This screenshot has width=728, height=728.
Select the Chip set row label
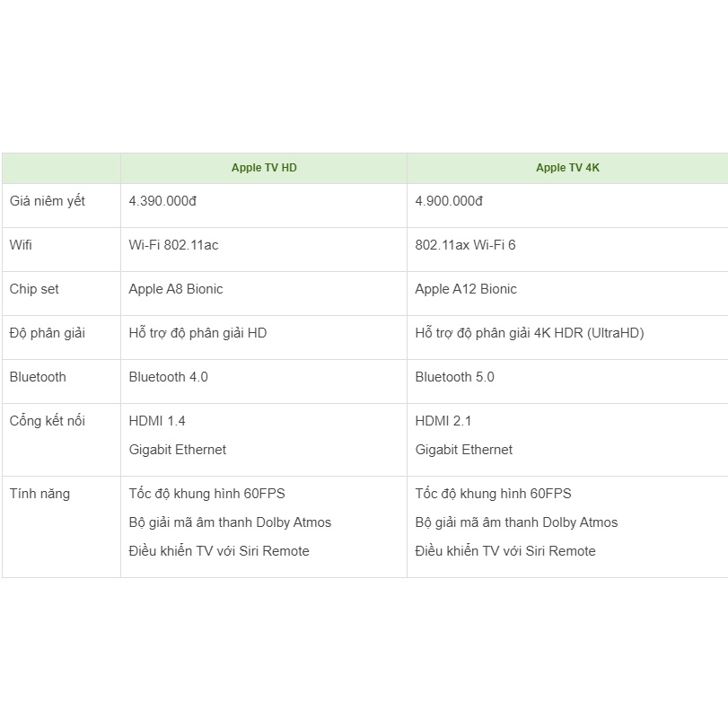(x=34, y=289)
